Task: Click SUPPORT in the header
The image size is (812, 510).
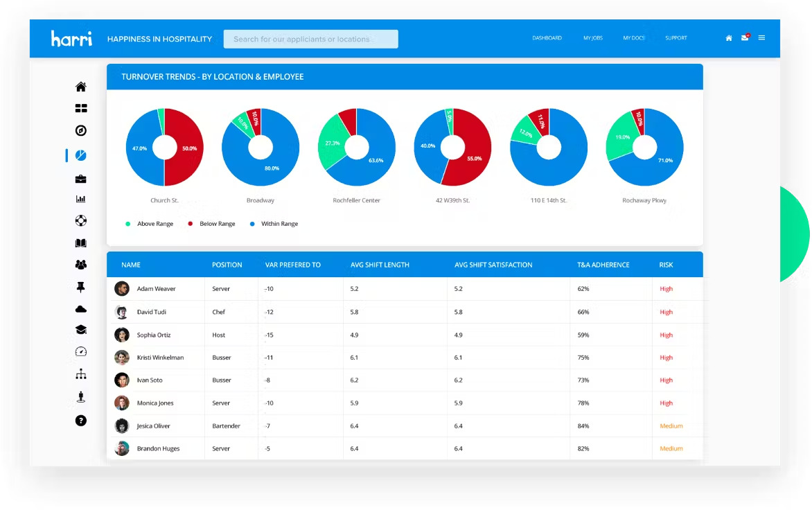Action: tap(676, 38)
